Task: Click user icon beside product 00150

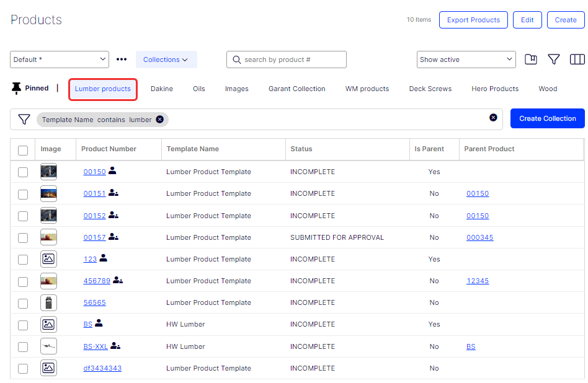Action: (112, 171)
